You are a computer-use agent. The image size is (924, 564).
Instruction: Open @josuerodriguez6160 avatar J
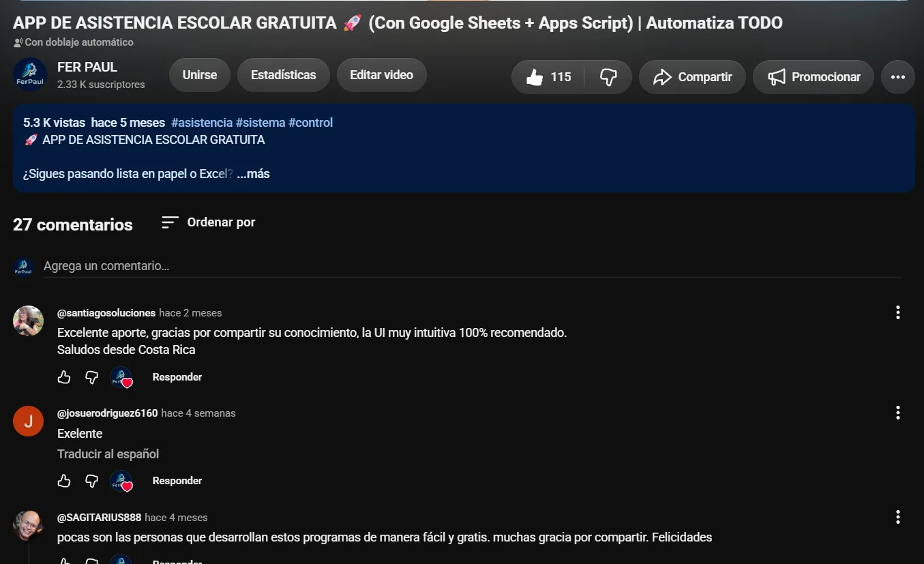(29, 421)
